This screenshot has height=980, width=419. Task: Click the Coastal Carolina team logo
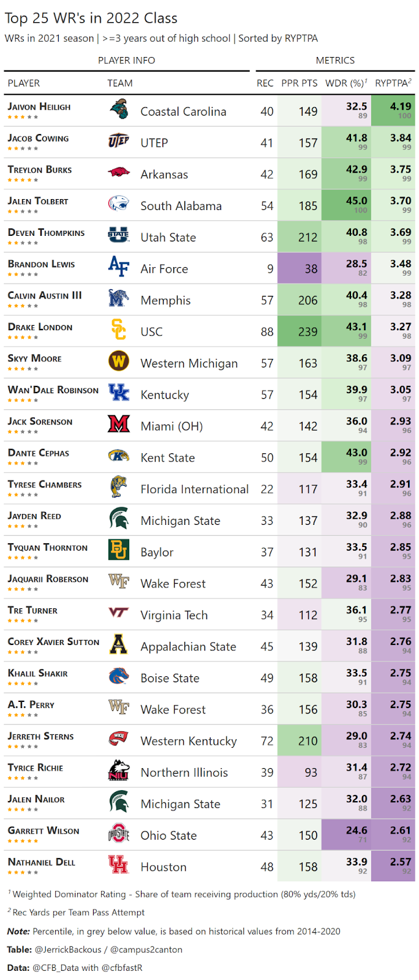click(x=119, y=110)
